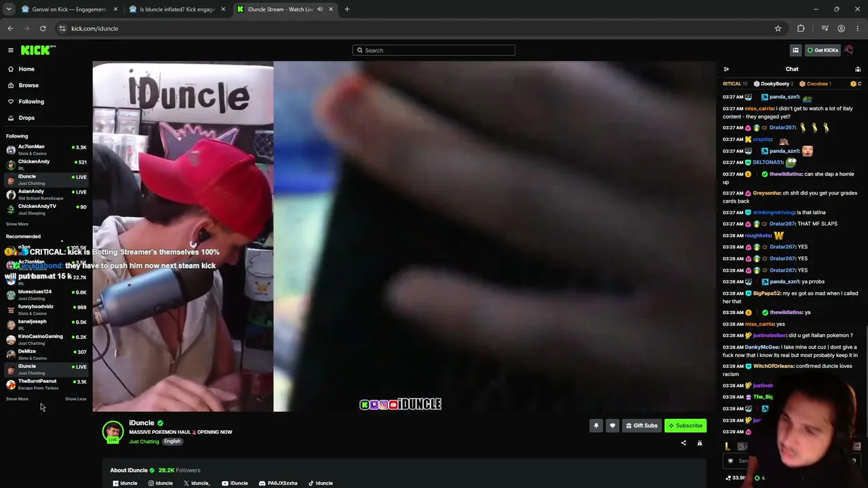This screenshot has height=488, width=868.
Task: Open the Following page
Action: point(31,102)
